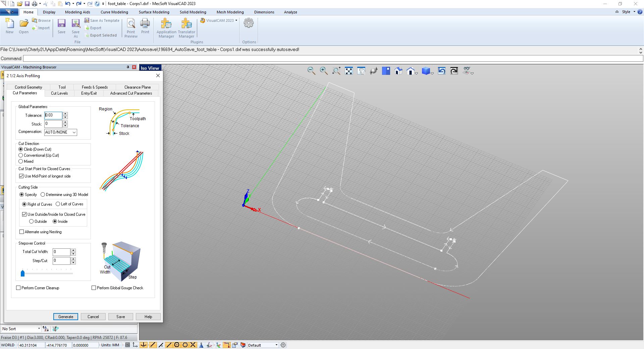
Task: Click the Zoom In magnifier in viewport toolbar
Action: click(x=324, y=71)
